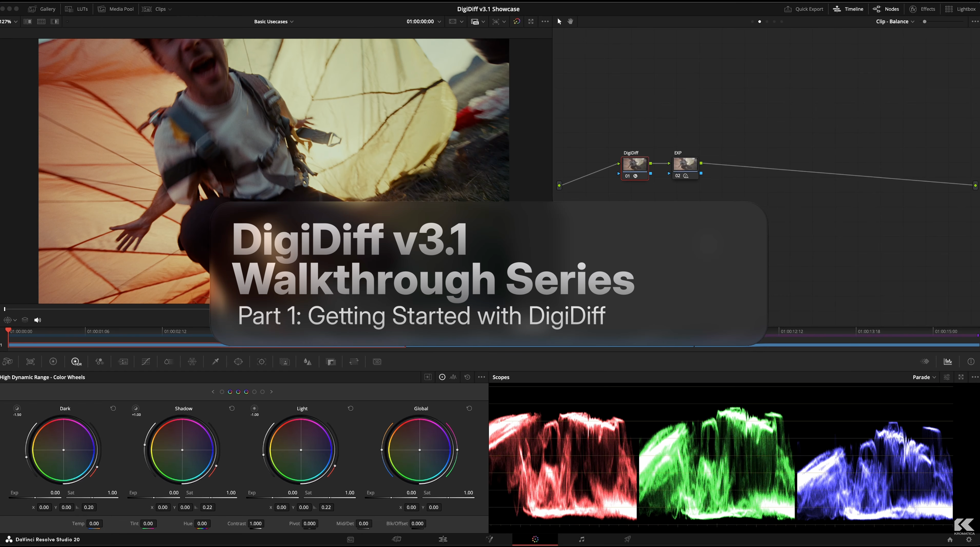Open Parade scope type dropdown
The image size is (980, 547).
coord(924,377)
